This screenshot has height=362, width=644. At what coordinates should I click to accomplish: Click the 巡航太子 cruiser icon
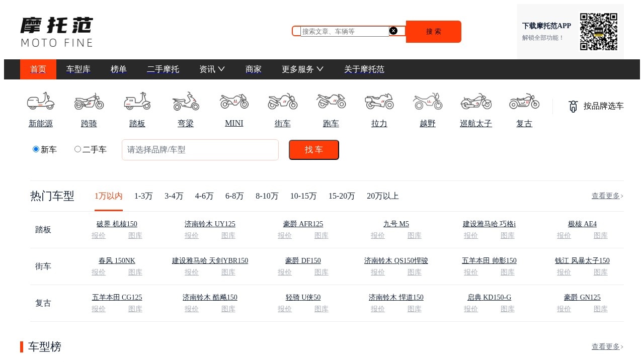[476, 101]
